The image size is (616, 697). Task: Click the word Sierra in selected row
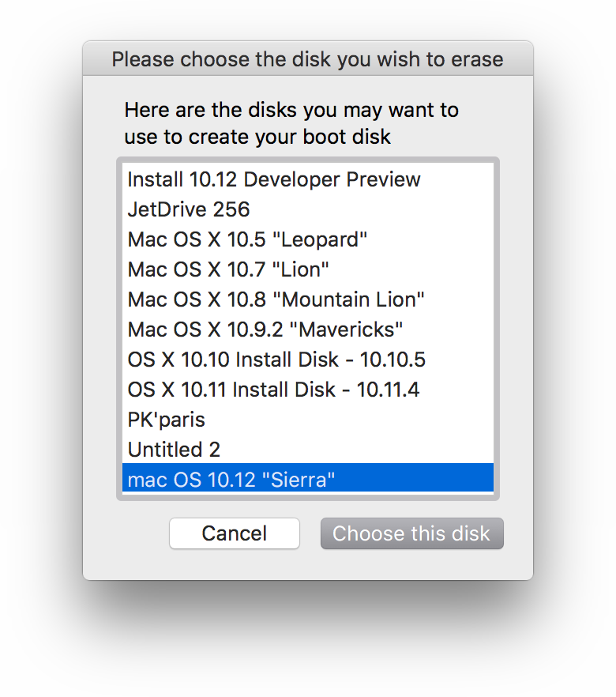point(299,480)
